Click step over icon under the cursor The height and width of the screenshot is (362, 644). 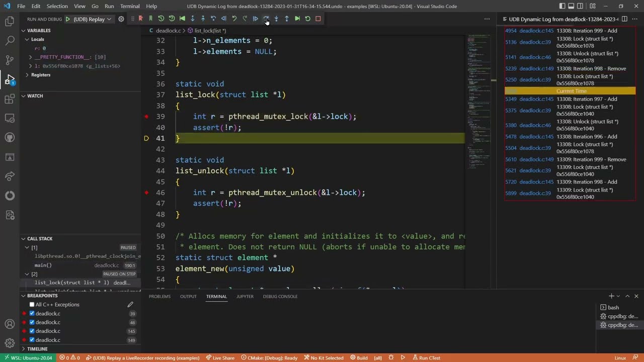point(266,19)
